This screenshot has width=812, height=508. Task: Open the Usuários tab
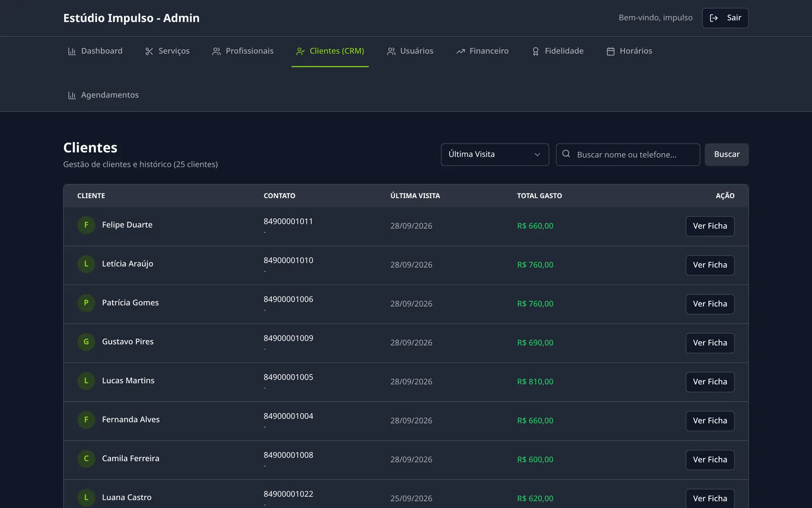410,51
